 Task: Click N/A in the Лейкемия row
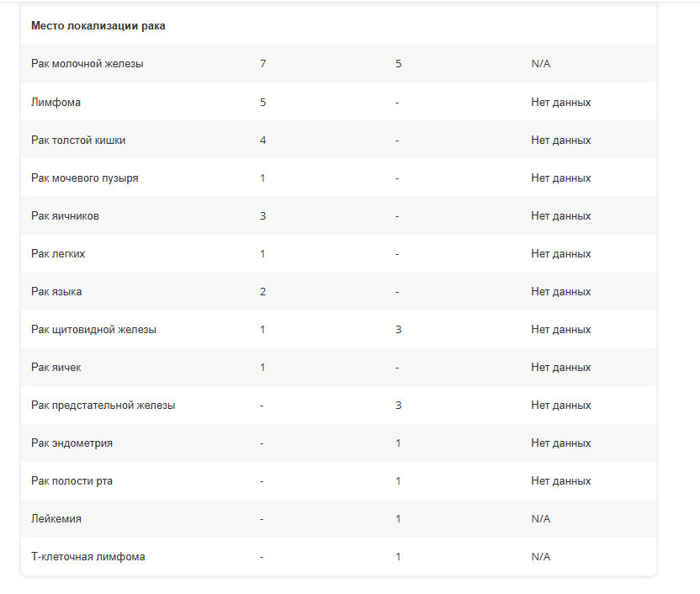click(x=541, y=519)
